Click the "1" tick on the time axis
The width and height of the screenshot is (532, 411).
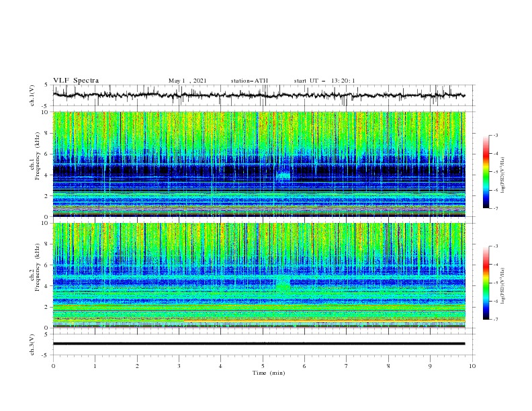[95, 366]
